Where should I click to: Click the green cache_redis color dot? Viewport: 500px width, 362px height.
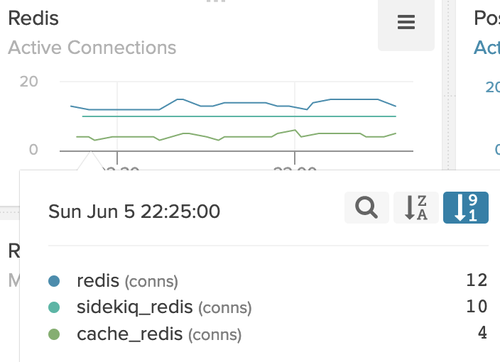pos(54,334)
